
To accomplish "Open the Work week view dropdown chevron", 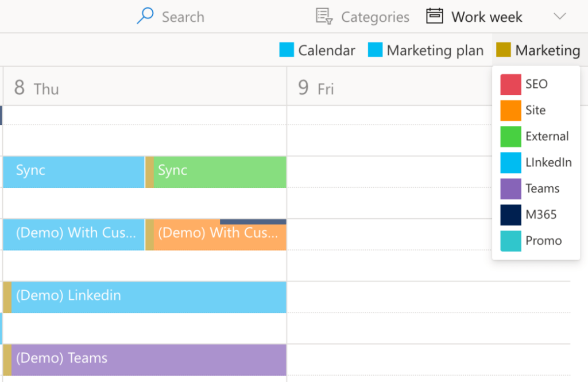I will click(560, 16).
